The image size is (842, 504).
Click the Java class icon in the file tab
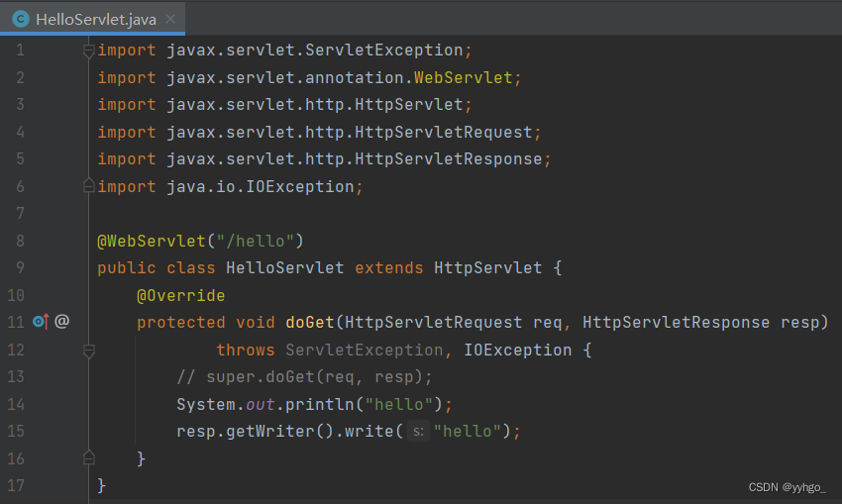[x=20, y=19]
